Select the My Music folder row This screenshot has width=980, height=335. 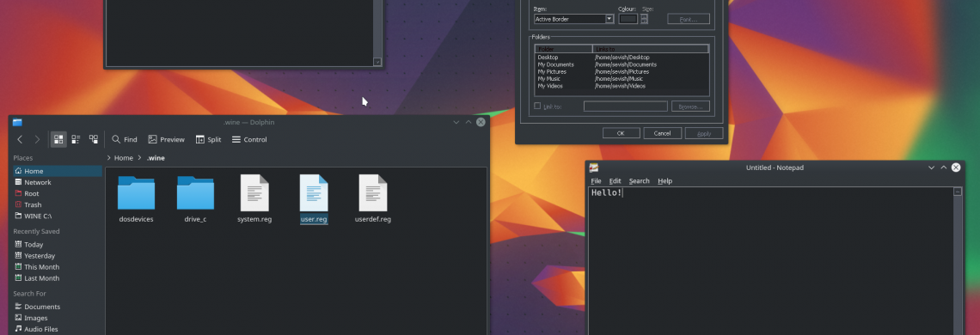[622, 79]
